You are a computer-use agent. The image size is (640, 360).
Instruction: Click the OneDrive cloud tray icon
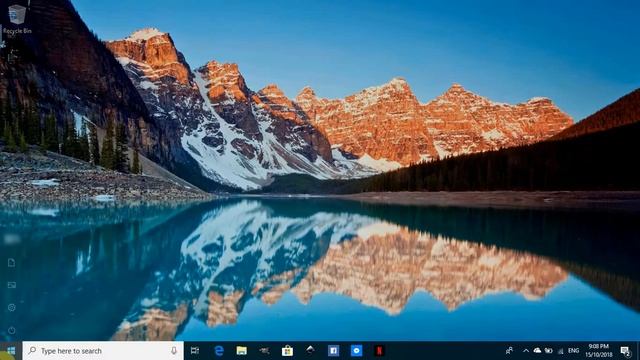coord(537,351)
